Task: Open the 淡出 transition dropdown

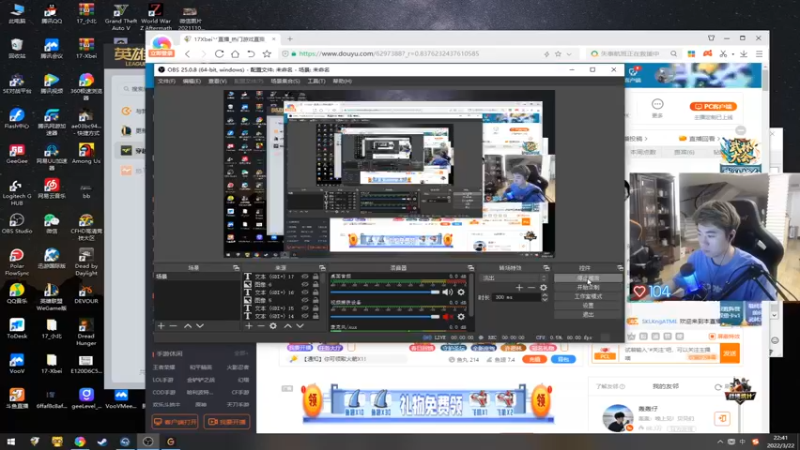Action: (x=513, y=278)
